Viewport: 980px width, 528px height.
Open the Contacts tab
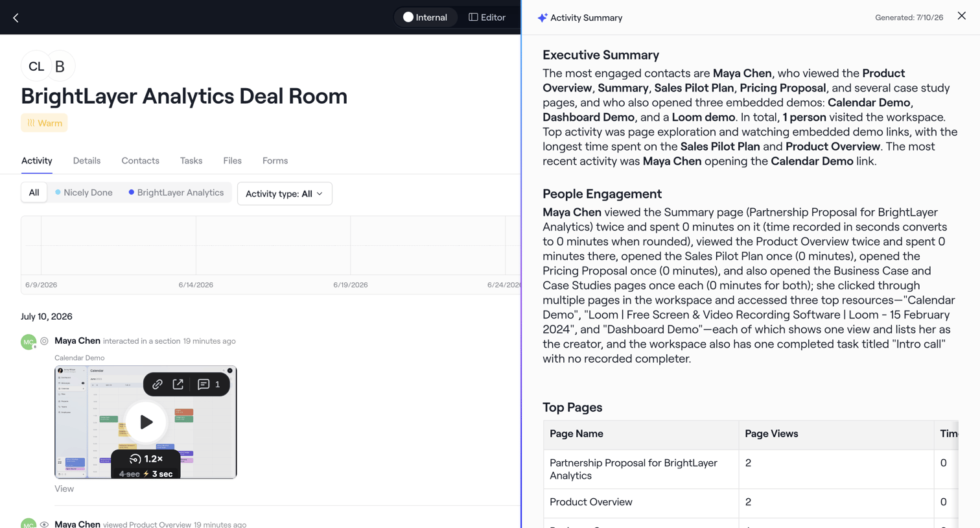pyautogui.click(x=141, y=161)
